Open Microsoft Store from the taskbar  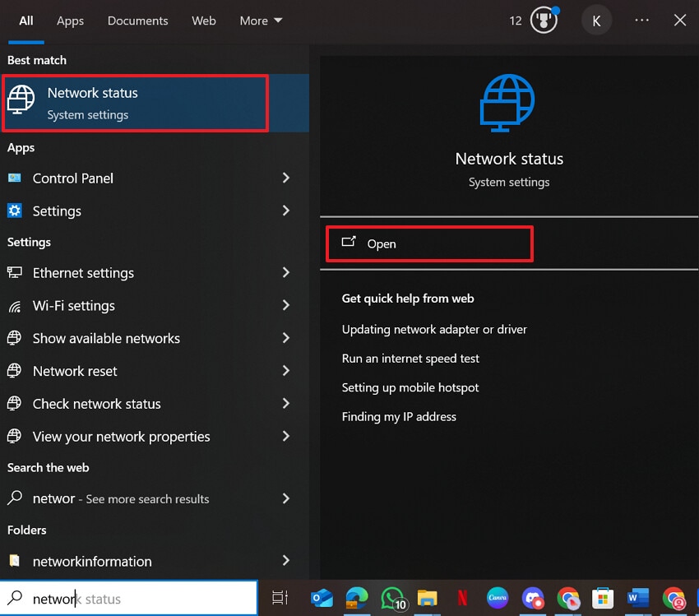(604, 599)
